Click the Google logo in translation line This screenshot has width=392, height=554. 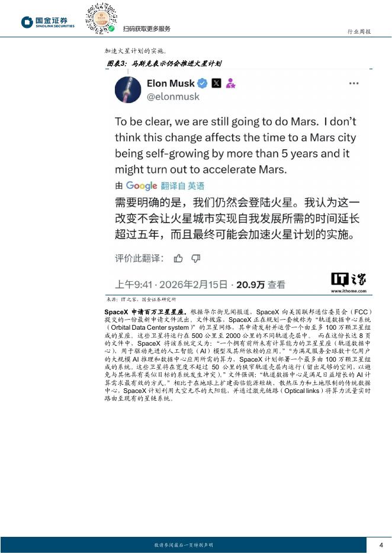142,185
